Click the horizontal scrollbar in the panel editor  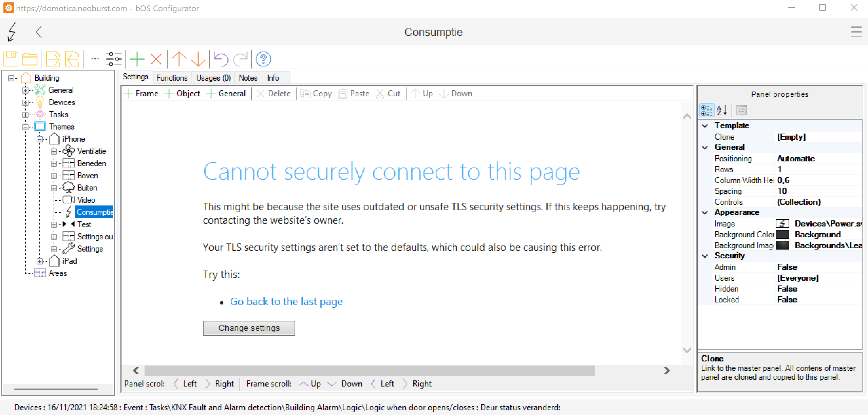coord(370,371)
